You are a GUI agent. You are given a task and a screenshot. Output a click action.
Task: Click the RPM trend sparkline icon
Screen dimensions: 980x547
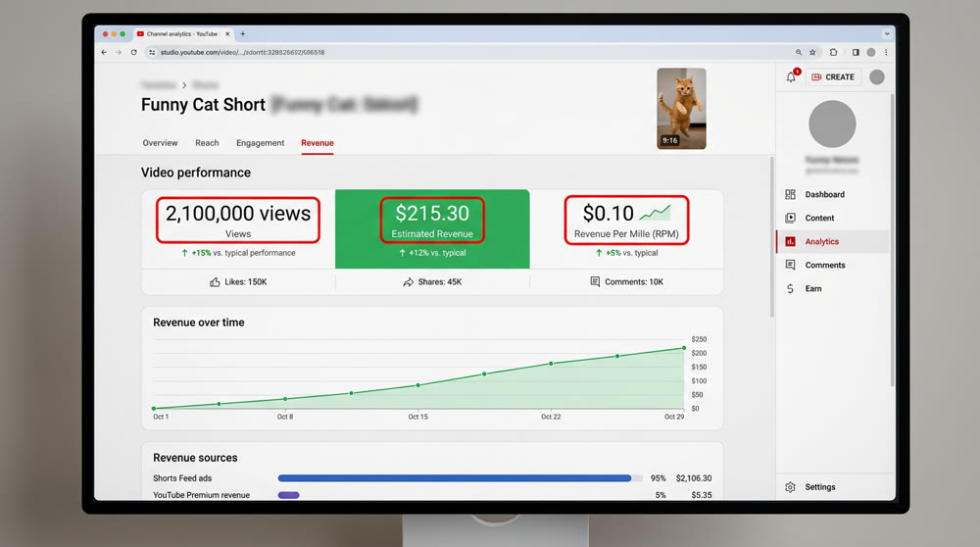coord(655,213)
